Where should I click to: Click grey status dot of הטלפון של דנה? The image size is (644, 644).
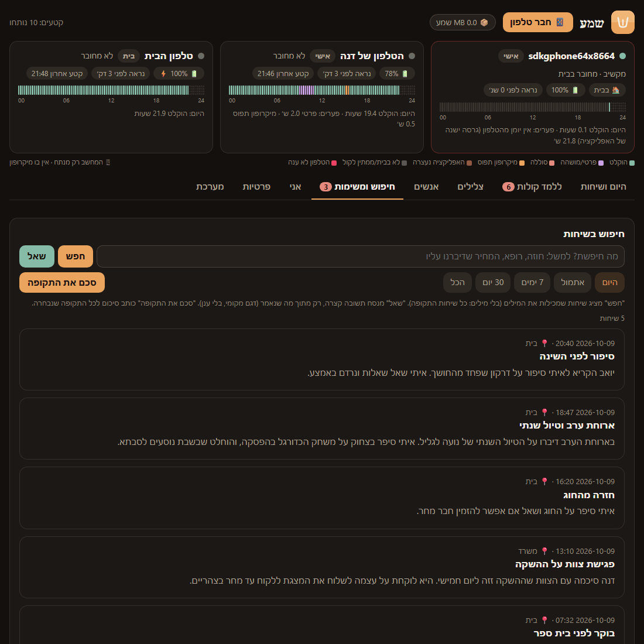(x=412, y=56)
